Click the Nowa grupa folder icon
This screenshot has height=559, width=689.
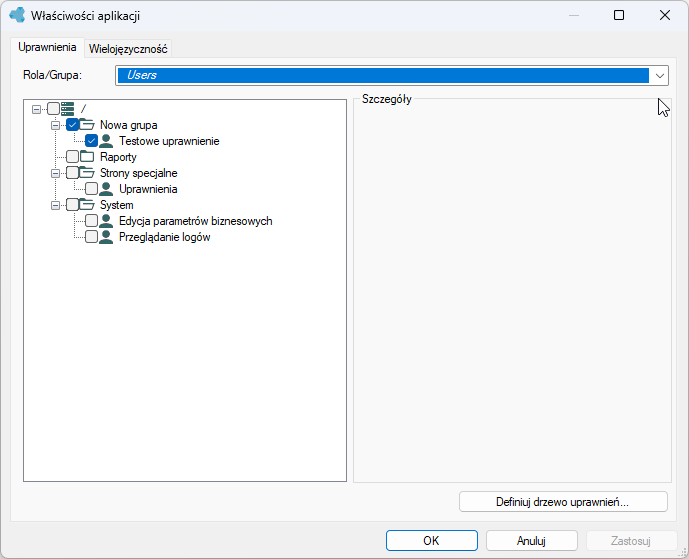point(87,124)
